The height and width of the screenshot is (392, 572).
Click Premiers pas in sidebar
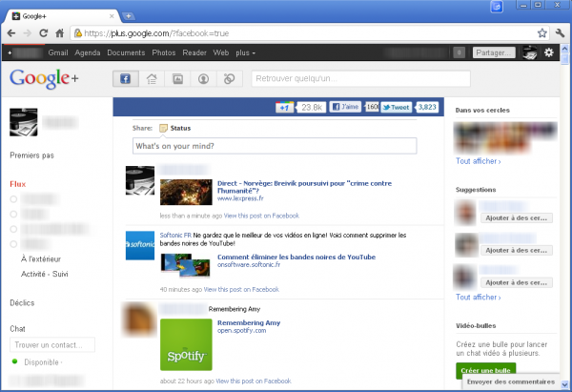(x=31, y=155)
